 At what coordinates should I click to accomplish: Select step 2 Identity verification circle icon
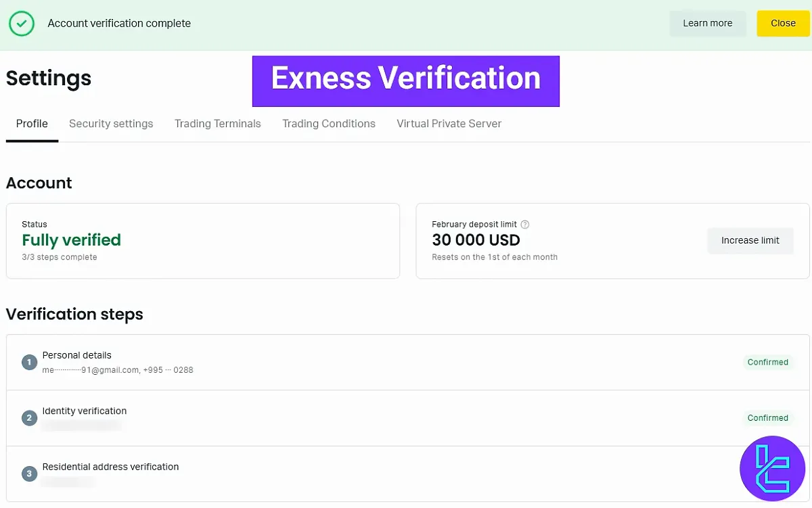(29, 417)
